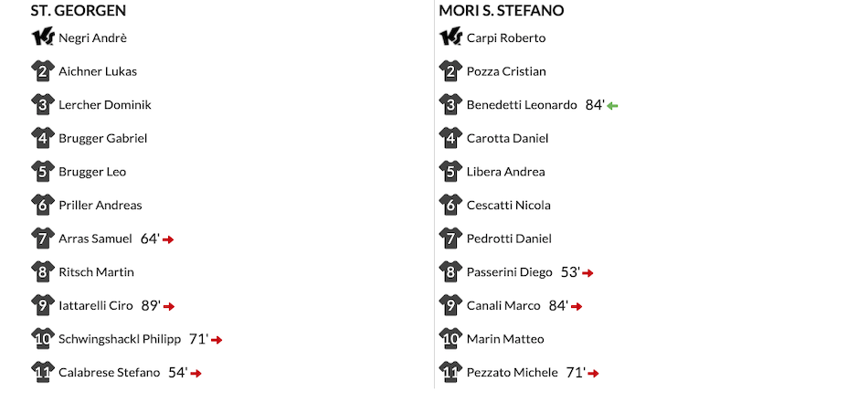Open player Aichner Lukas

[x=98, y=71]
